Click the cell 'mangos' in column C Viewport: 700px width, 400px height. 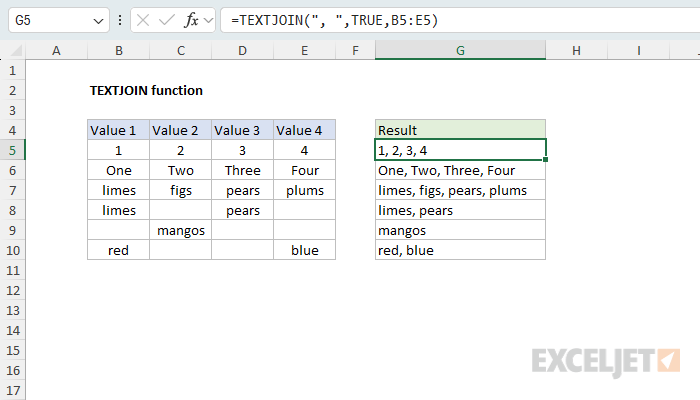coord(181,230)
